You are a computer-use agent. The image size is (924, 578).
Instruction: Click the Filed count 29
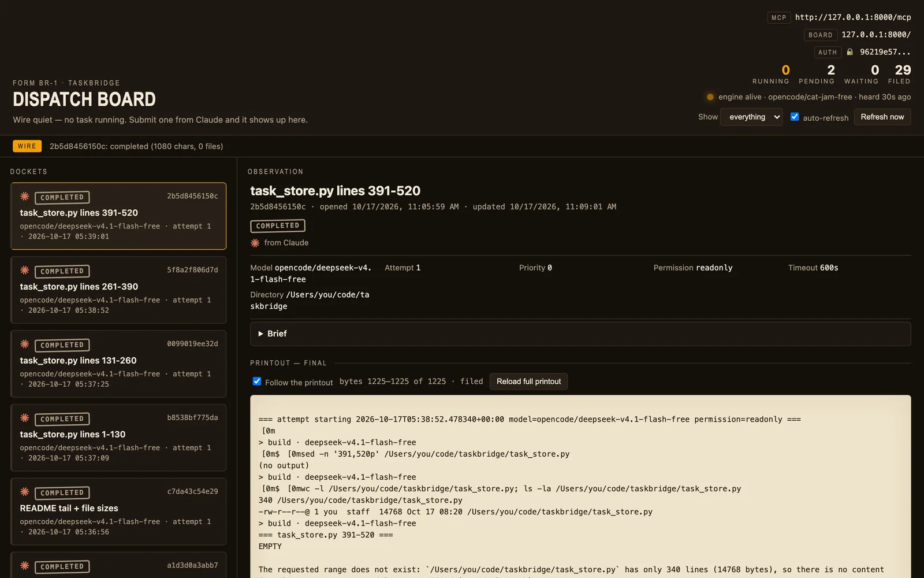coord(903,70)
